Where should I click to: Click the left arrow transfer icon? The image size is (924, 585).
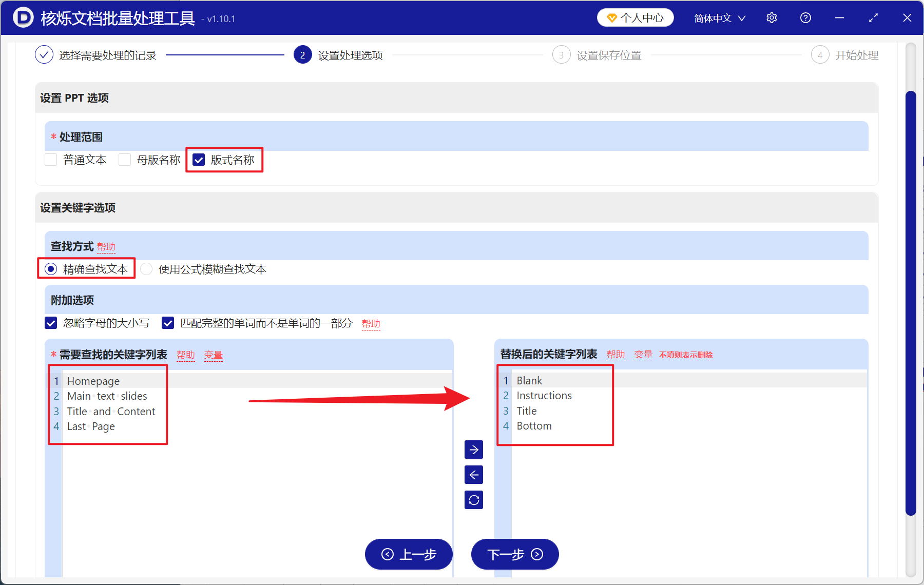click(x=474, y=475)
